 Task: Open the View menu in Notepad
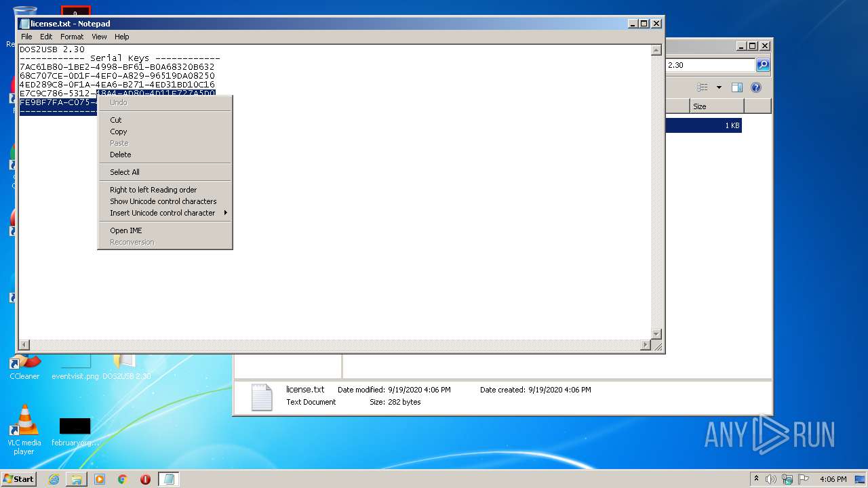pyautogui.click(x=99, y=37)
